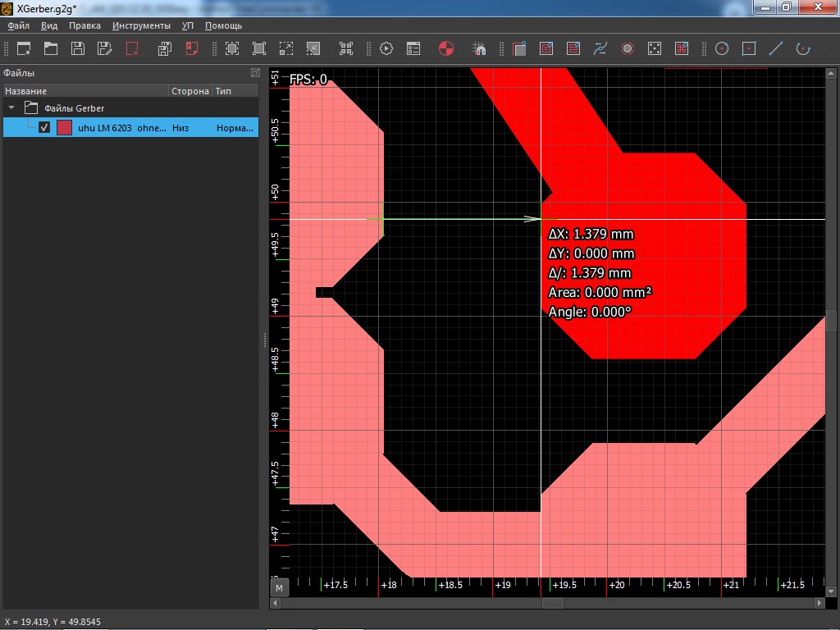Click the bright red octagonal pad shape
Image resolution: width=840 pixels, height=630 pixels.
coord(643,256)
